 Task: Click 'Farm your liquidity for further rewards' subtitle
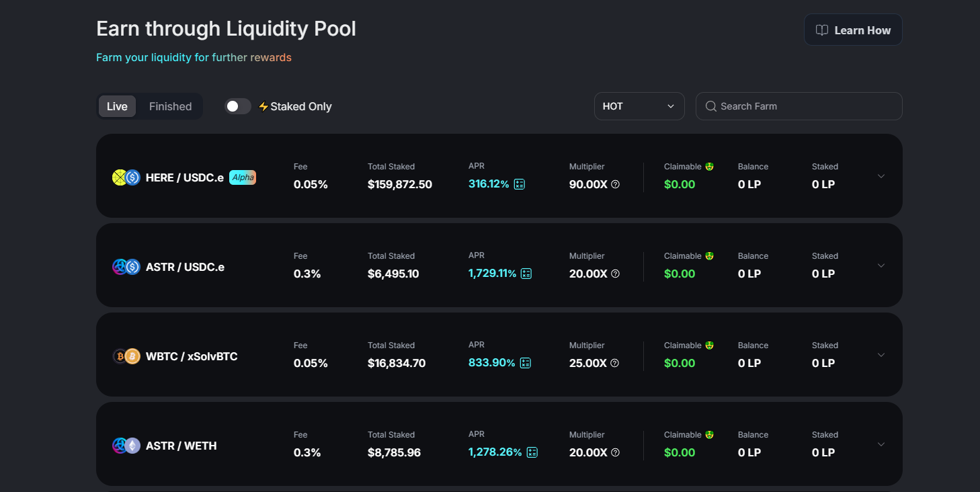[x=194, y=58]
